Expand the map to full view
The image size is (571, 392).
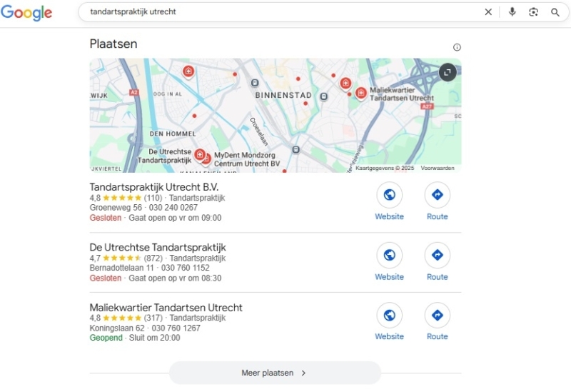click(x=448, y=72)
